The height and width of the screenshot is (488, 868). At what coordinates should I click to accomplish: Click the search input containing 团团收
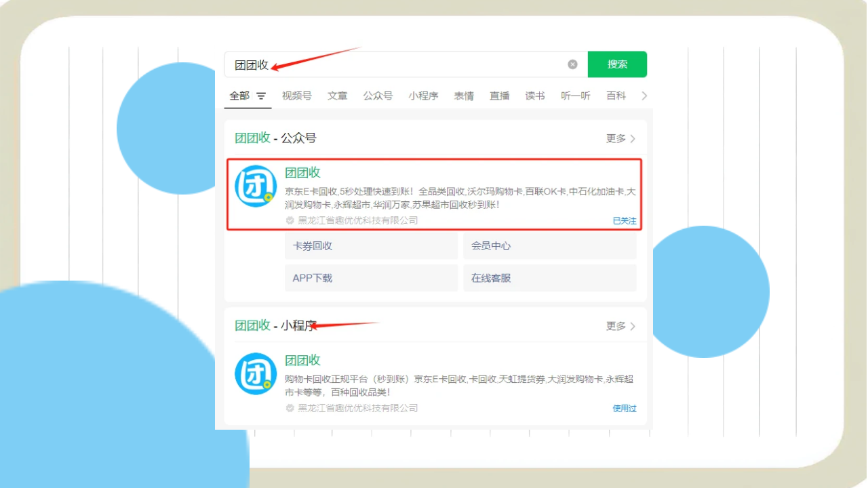pyautogui.click(x=406, y=64)
